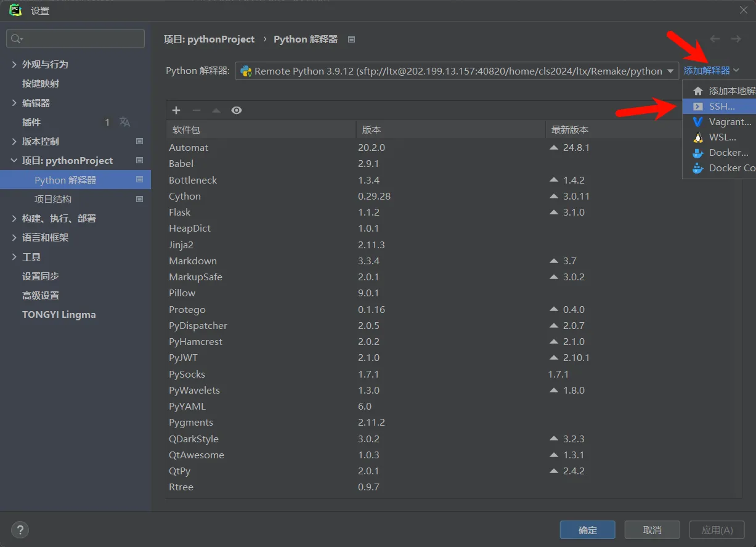
Task: Choose Docker... from the add interpreter menu
Action: click(720, 153)
